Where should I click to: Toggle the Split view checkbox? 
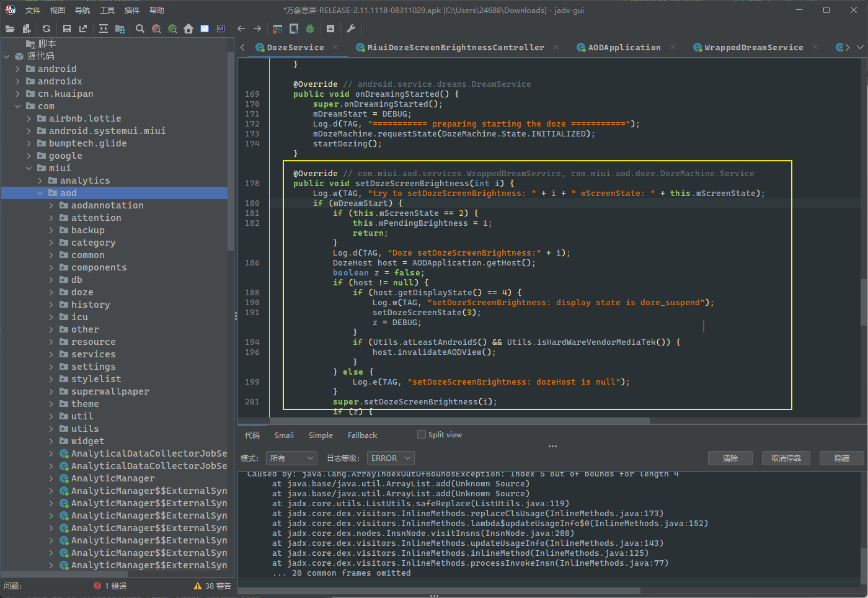pyautogui.click(x=422, y=435)
